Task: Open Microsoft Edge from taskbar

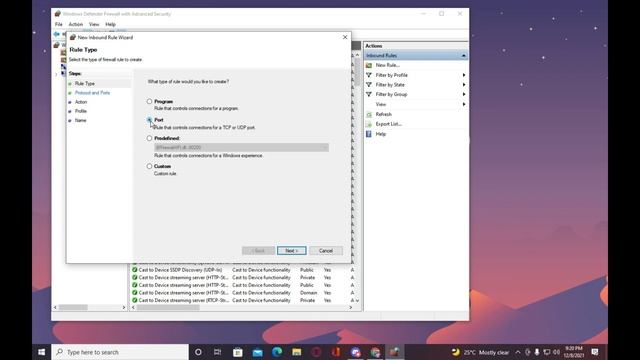Action: pyautogui.click(x=277, y=352)
